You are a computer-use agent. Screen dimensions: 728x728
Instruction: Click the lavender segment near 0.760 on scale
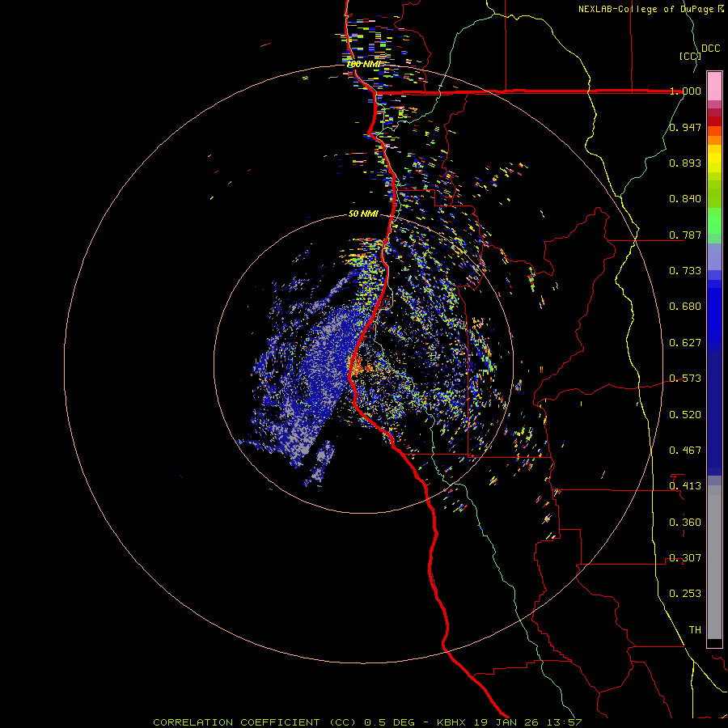click(714, 256)
